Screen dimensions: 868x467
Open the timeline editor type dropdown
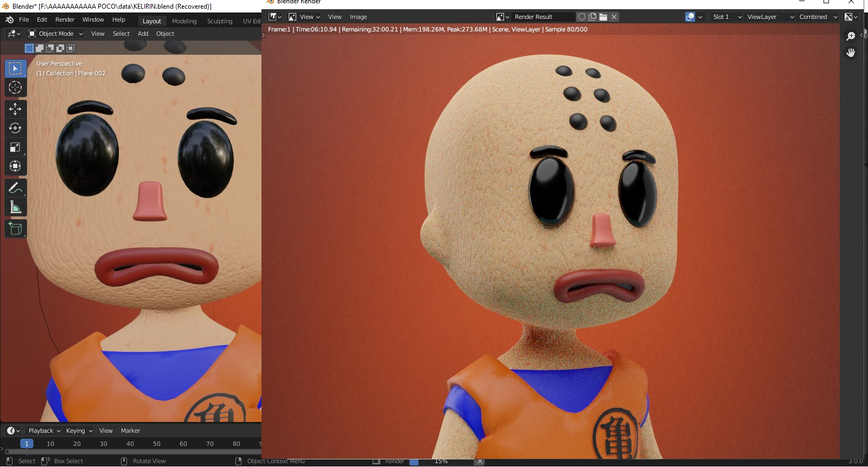point(13,431)
